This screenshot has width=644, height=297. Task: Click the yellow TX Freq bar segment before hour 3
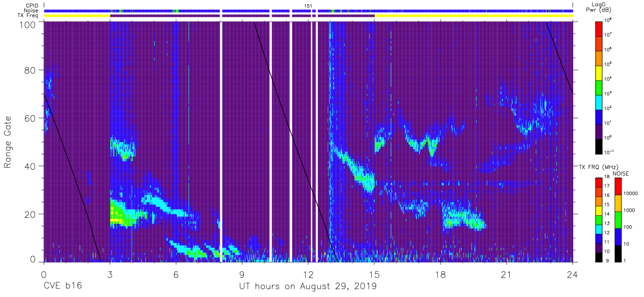[77, 16]
